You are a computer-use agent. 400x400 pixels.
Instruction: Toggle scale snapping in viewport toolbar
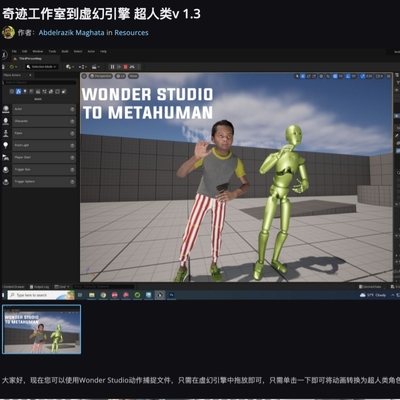[362, 76]
